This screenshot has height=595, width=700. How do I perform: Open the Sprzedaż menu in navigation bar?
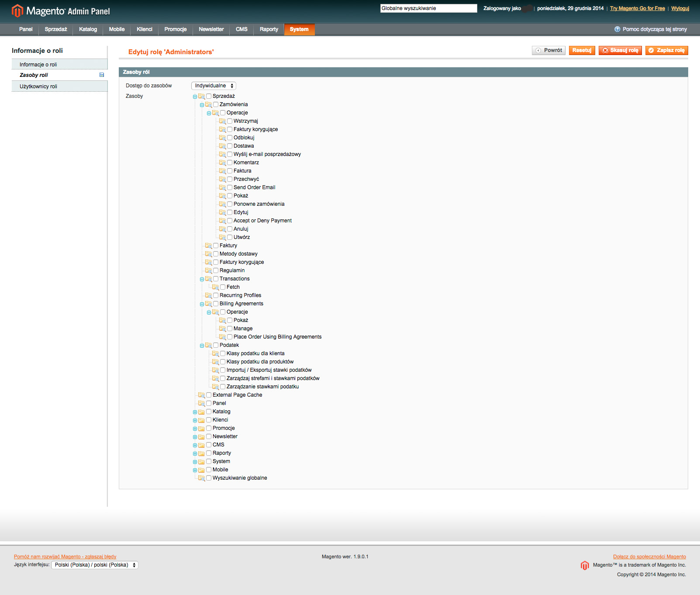tap(56, 29)
